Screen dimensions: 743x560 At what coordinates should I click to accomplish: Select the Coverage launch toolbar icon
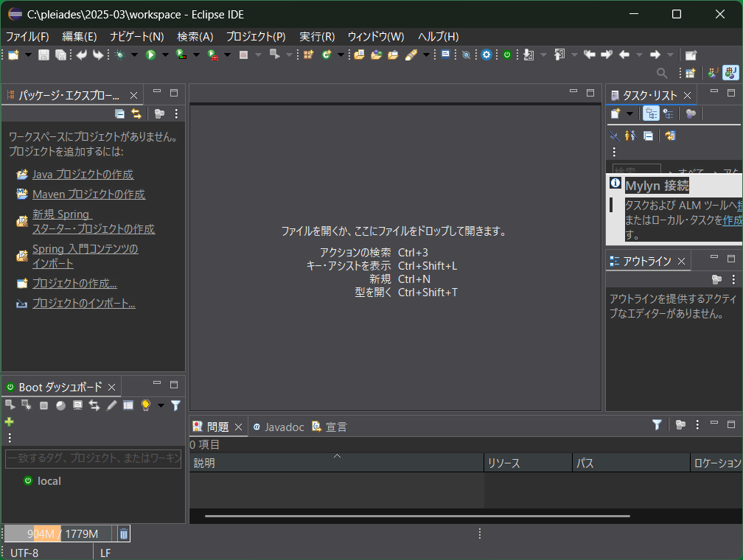point(181,54)
